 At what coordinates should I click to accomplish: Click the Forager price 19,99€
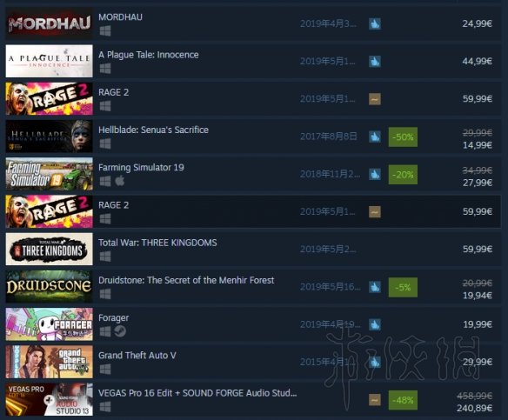pos(478,324)
